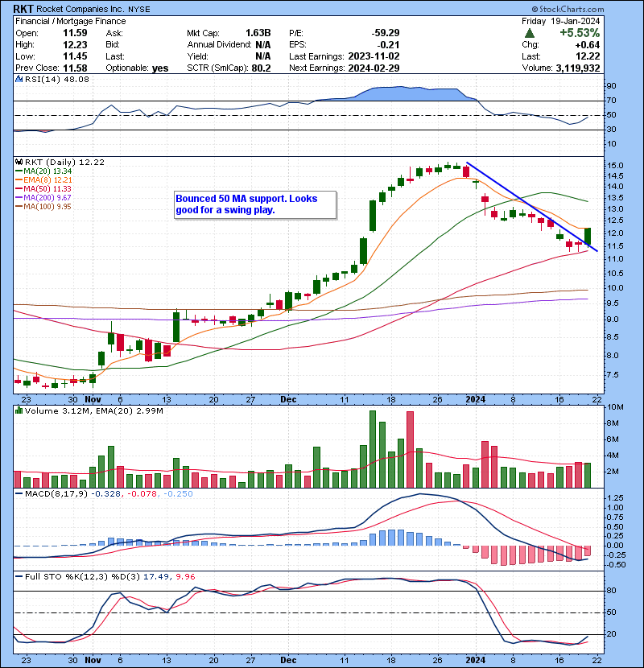644x668 pixels.
Task: Click the SCTR (SmlCap) value 80.2
Action: [262, 68]
